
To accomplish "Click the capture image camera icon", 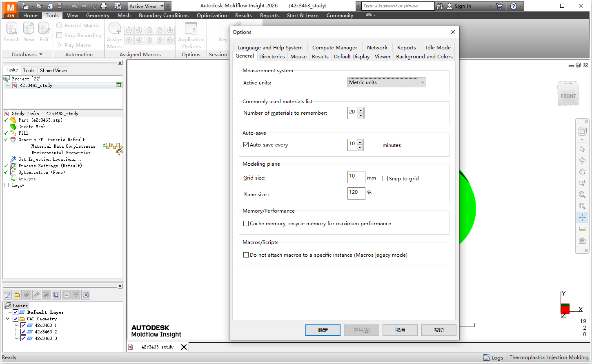I will click(118, 6).
